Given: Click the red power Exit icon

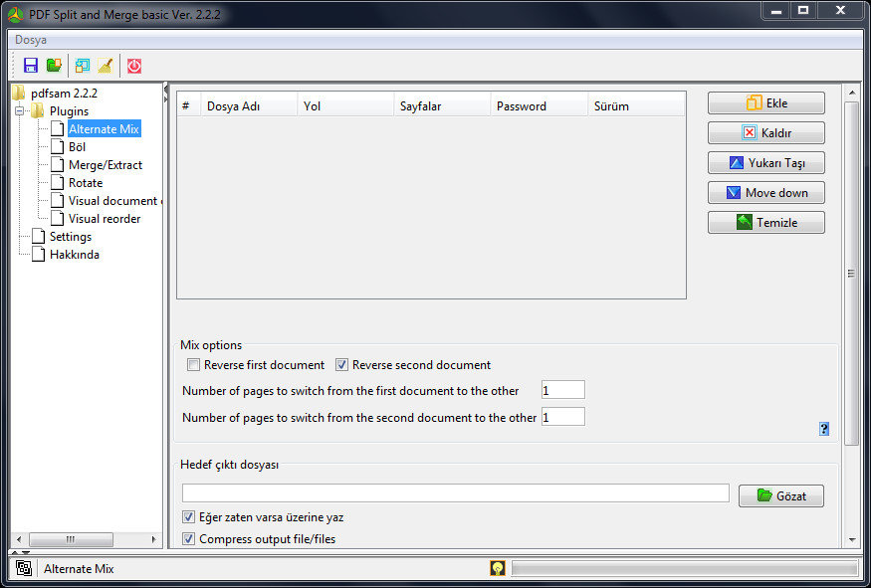Looking at the screenshot, I should 133,66.
